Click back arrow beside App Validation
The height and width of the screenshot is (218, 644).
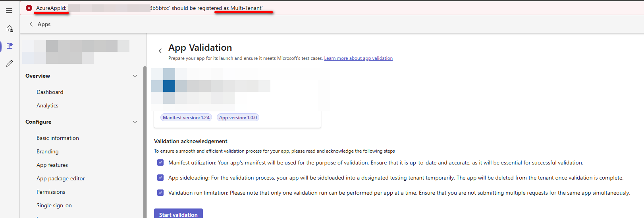click(160, 51)
